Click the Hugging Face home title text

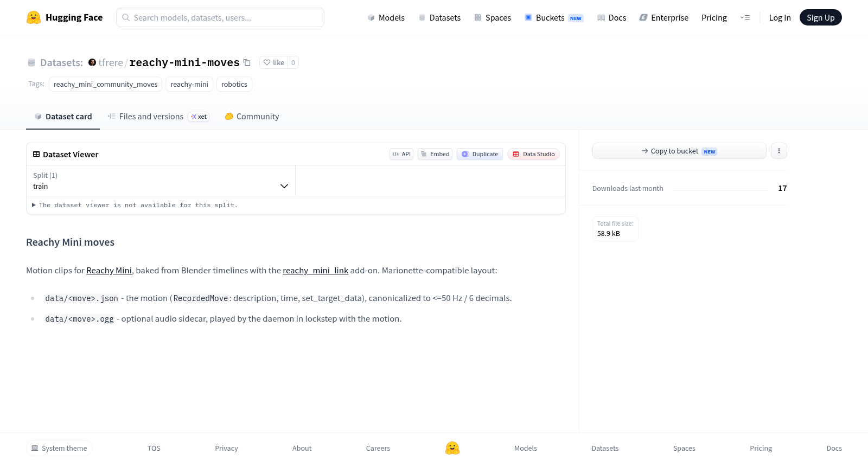click(x=74, y=17)
